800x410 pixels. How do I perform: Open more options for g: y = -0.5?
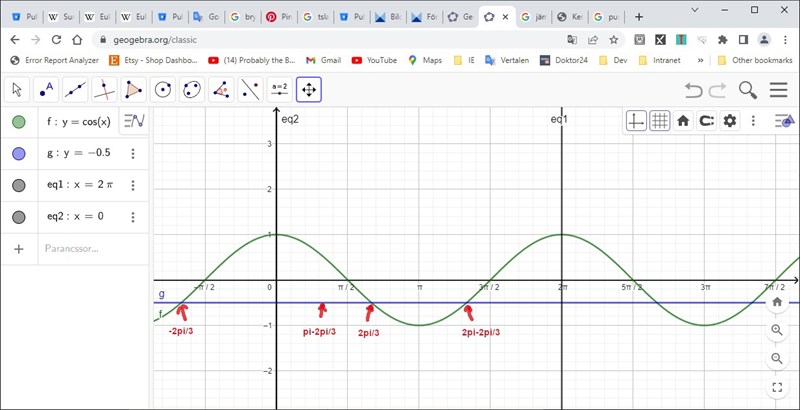point(132,154)
